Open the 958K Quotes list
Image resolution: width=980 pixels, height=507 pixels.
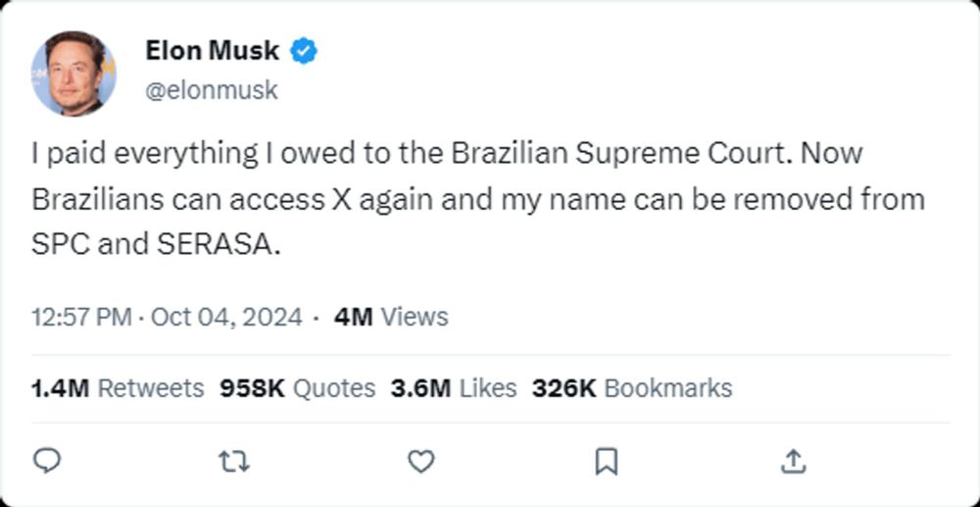[297, 388]
